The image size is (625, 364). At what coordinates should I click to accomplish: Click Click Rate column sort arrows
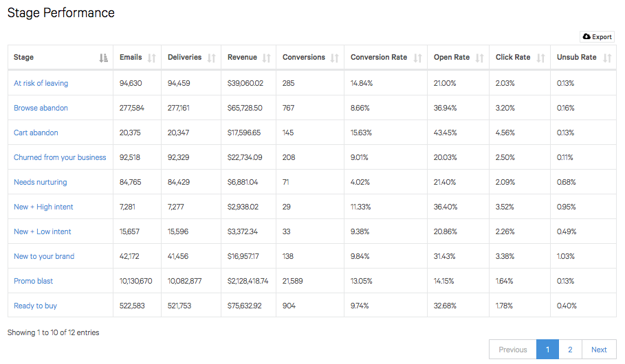coord(540,58)
